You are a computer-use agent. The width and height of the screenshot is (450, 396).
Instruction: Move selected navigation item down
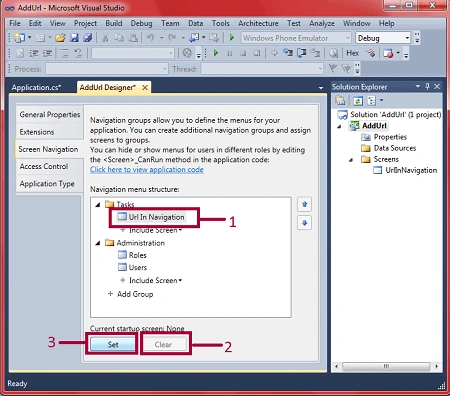304,223
